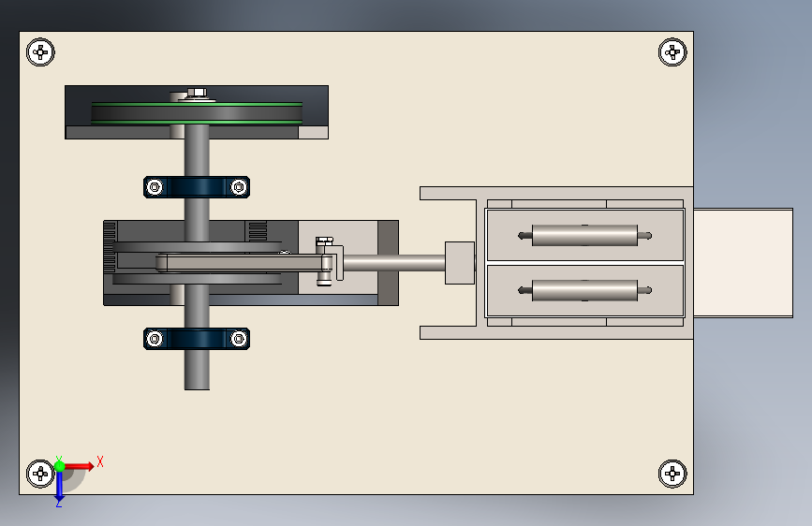Click the red X axis label
Viewport: 812px width, 526px height.
100,461
